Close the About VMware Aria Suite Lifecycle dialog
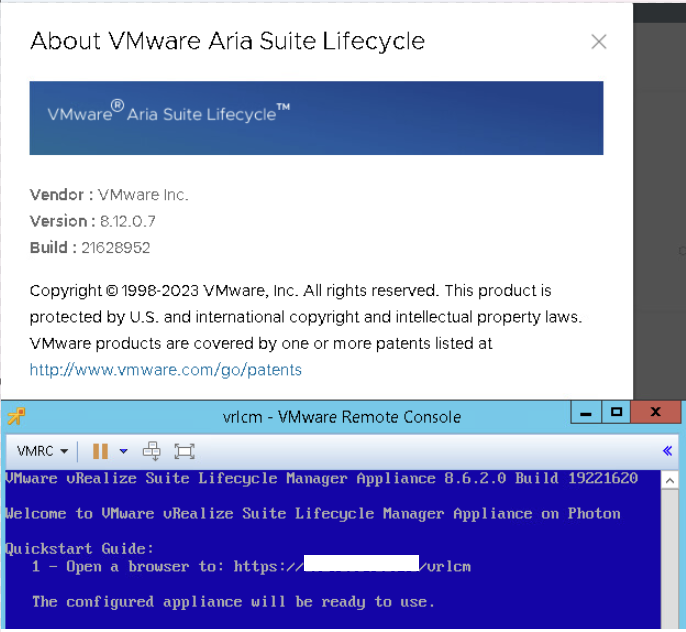The width and height of the screenshot is (686, 632). coord(598,42)
